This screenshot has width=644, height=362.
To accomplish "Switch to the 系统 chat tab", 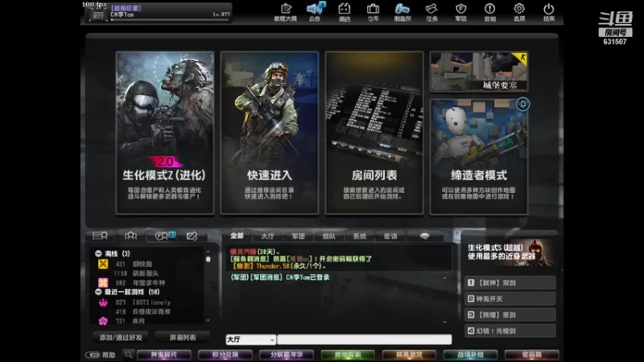I will click(360, 236).
